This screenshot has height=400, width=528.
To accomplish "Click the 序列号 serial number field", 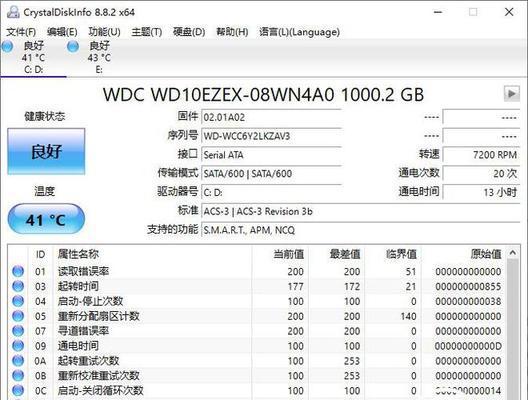I will point(271,136).
